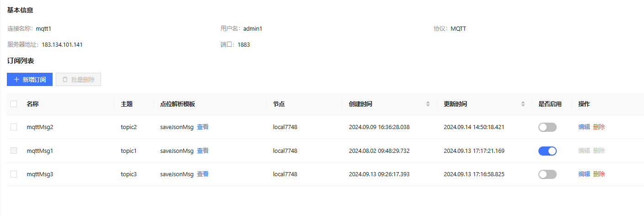This screenshot has height=216, width=644.
Task: Click the created time 2024.09.09 16:36:28.038
Action: coord(379,127)
